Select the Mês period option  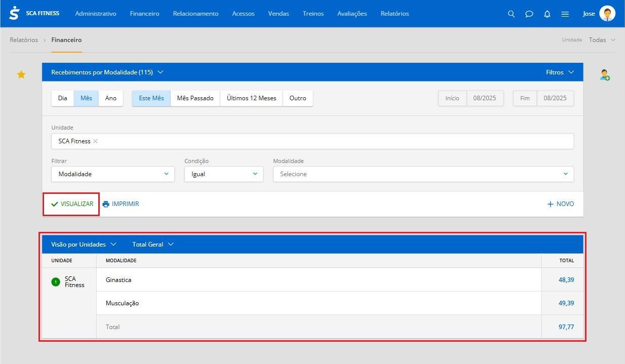pyautogui.click(x=86, y=98)
